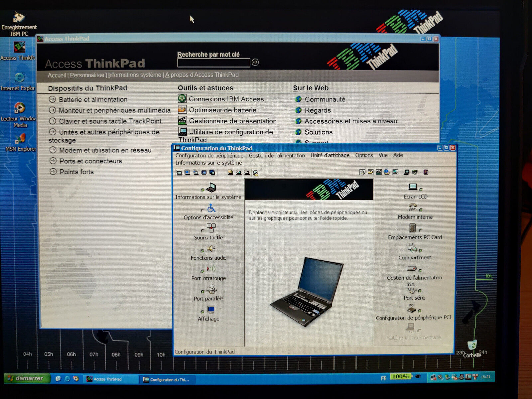Open the Port infrarouge icon
Viewport: 532px width, 399px height.
211,269
